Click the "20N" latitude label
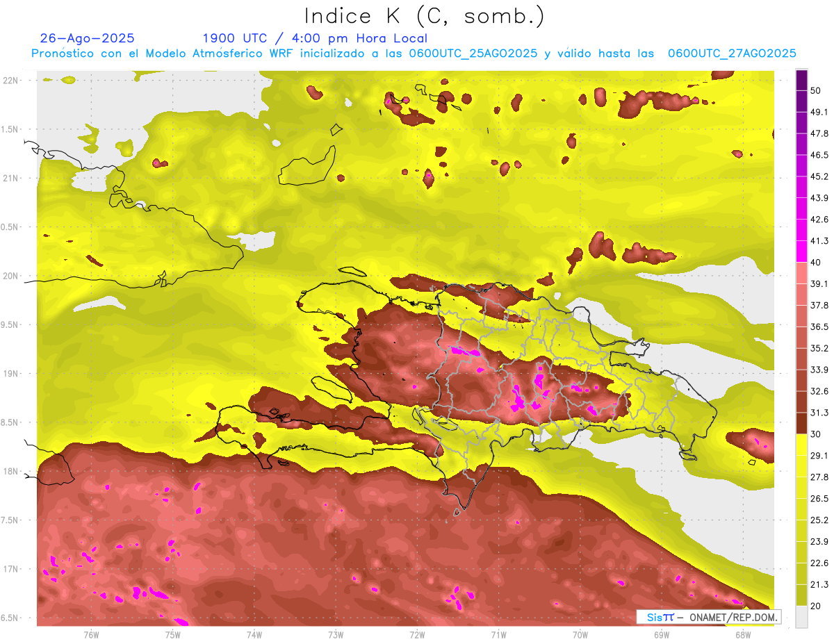Viewport: 834px width, 644px height. [10, 276]
